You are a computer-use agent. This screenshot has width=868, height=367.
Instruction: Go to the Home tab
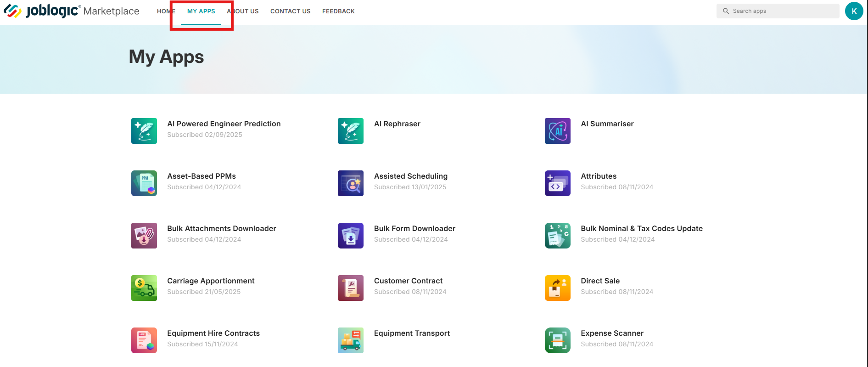(166, 11)
